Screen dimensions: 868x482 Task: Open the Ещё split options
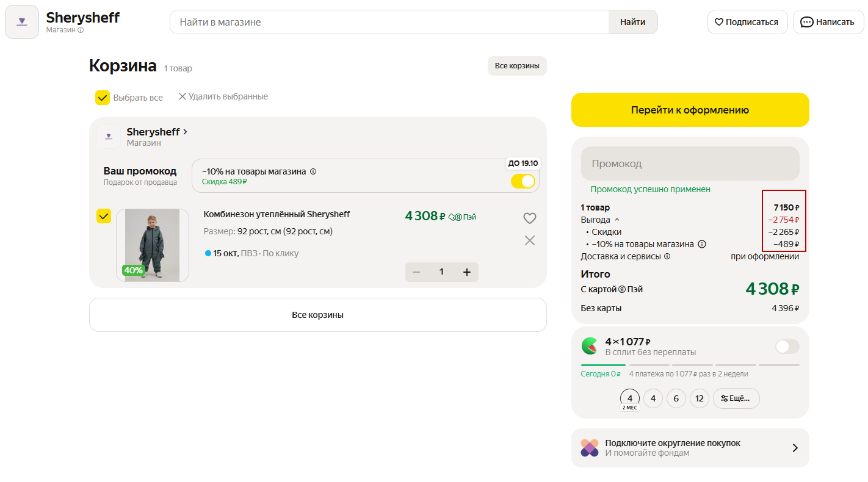pos(736,398)
